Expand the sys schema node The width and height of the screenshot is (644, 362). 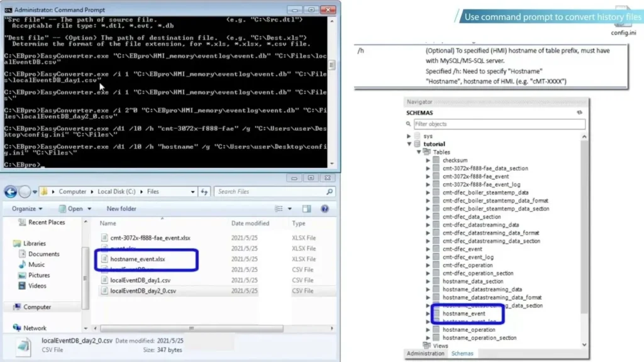coord(409,136)
